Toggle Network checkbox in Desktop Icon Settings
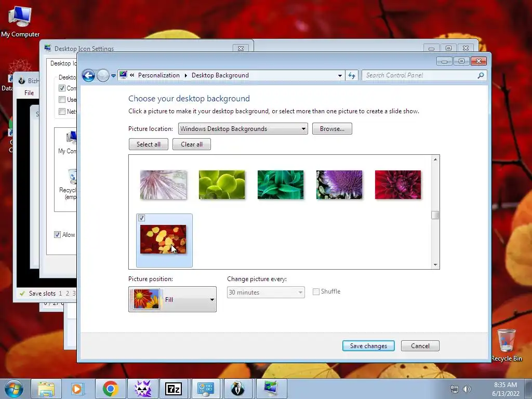Image resolution: width=532 pixels, height=399 pixels. click(x=62, y=111)
